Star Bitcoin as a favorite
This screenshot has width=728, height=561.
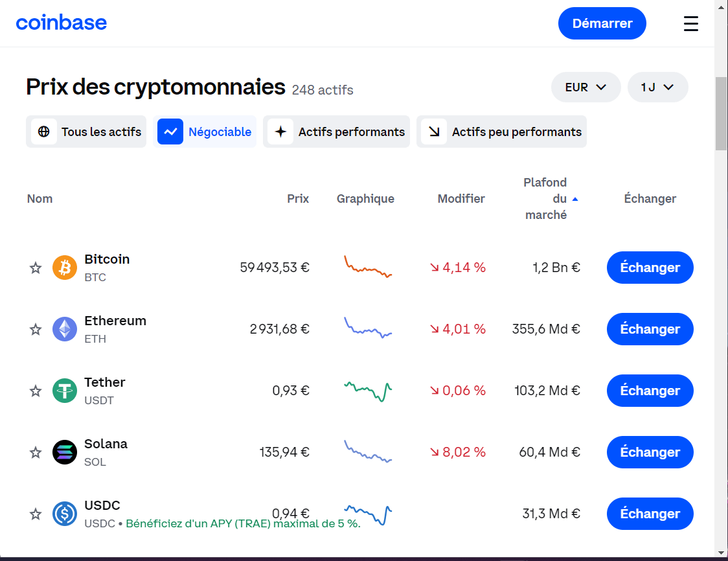[x=35, y=268]
